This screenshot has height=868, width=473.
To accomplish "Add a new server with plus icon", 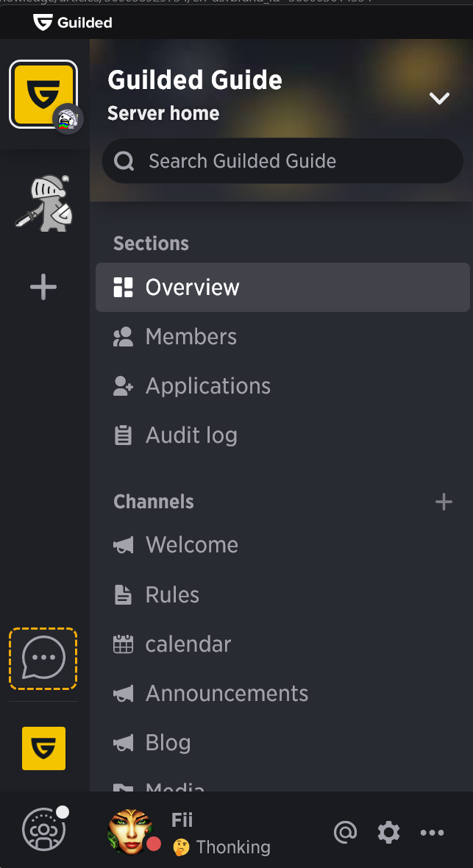I will [43, 288].
